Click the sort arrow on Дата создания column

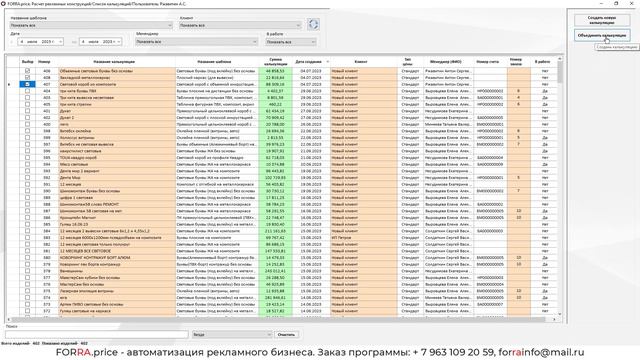[x=327, y=62]
